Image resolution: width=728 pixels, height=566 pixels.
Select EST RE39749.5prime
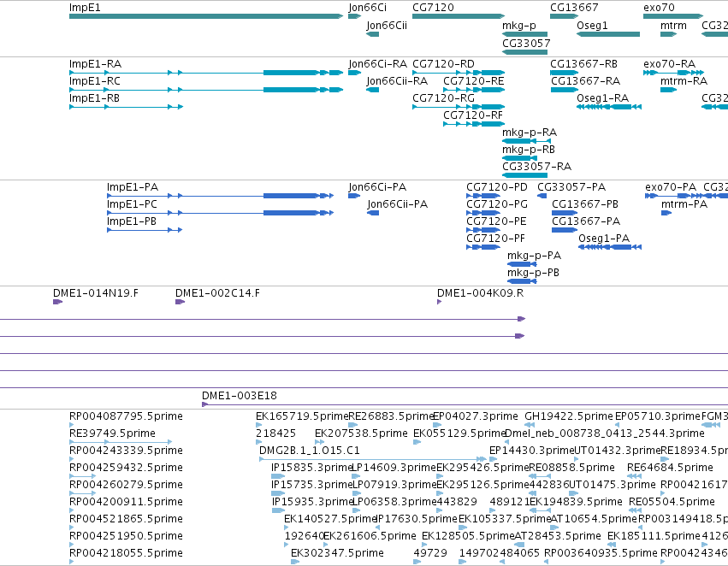coord(121,442)
